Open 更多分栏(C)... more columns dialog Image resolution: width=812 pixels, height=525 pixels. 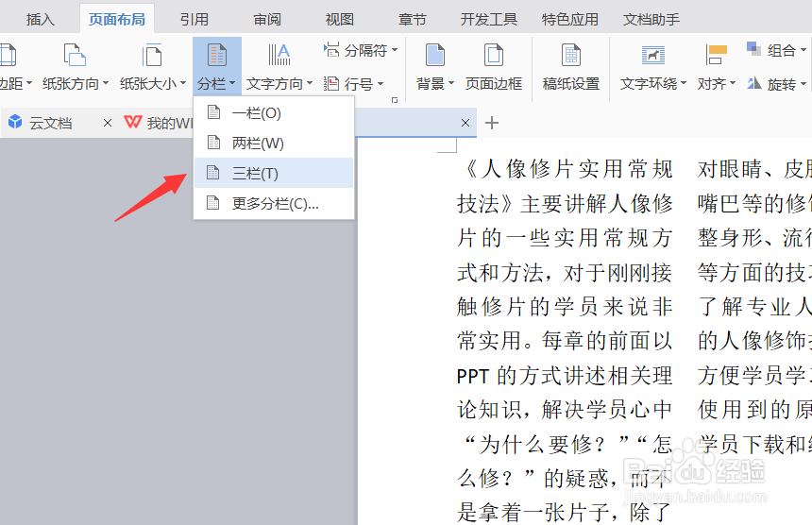click(274, 203)
